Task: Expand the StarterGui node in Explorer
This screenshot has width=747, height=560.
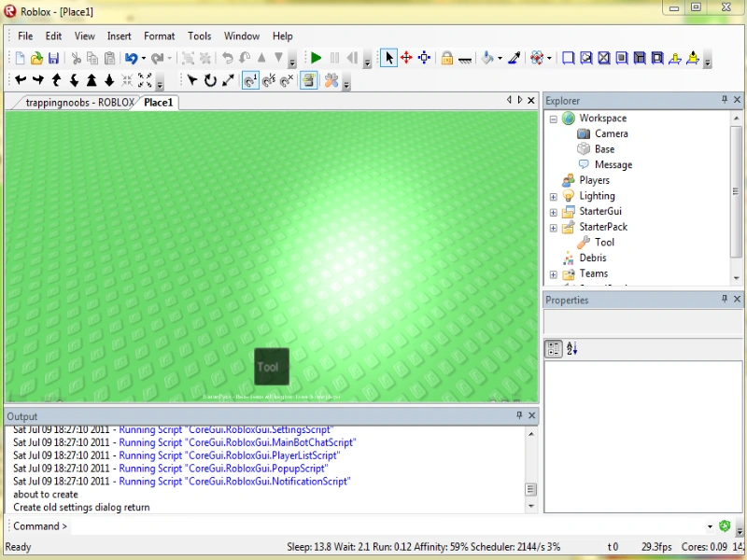Action: [x=554, y=212]
